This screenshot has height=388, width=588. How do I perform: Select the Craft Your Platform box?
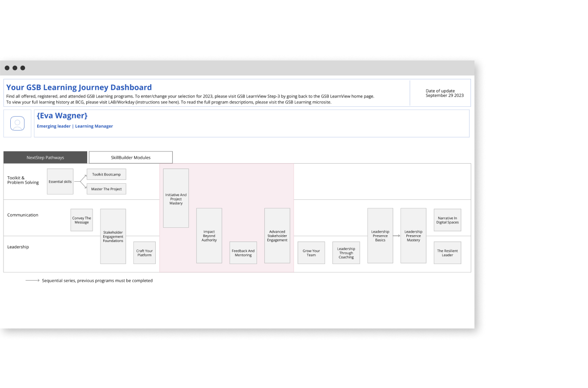[x=144, y=253]
